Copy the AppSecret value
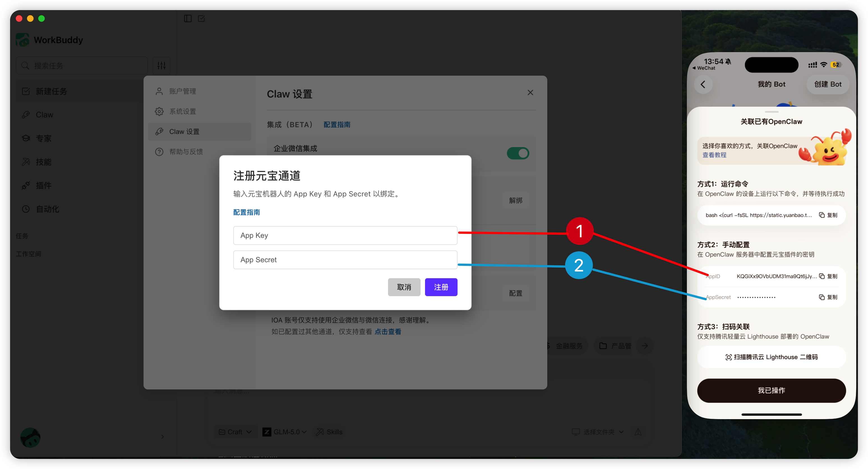The height and width of the screenshot is (469, 868). [828, 297]
